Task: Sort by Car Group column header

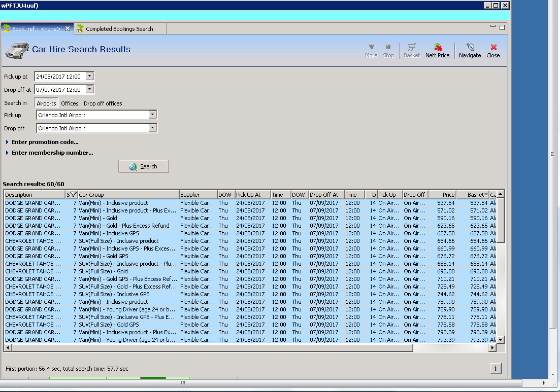Action: [x=128, y=194]
